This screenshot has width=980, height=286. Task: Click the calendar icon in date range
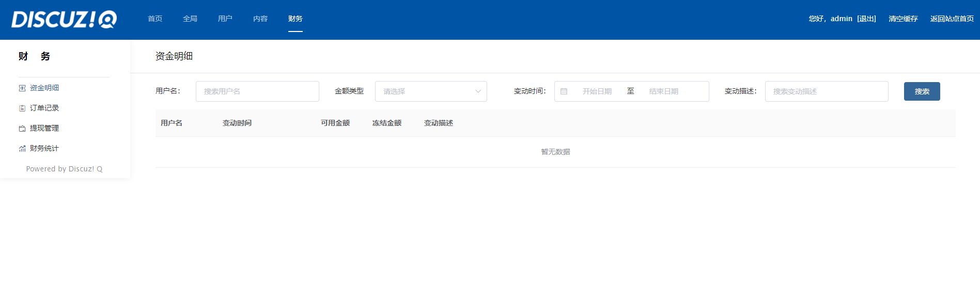click(x=564, y=91)
